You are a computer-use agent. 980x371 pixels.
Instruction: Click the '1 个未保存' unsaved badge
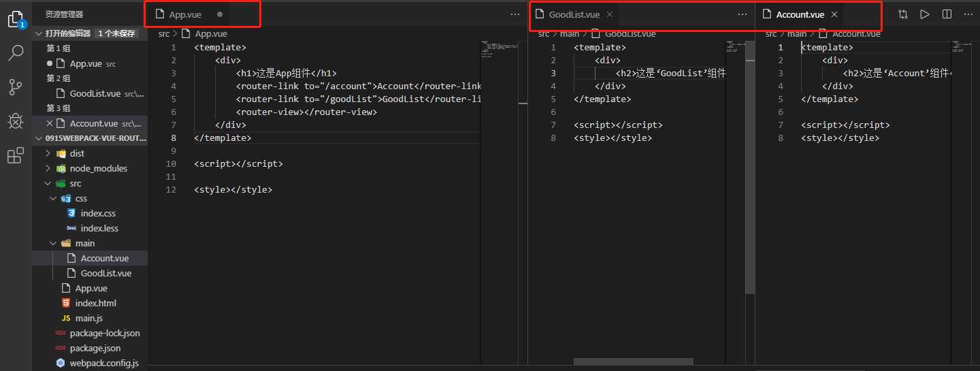[x=116, y=33]
